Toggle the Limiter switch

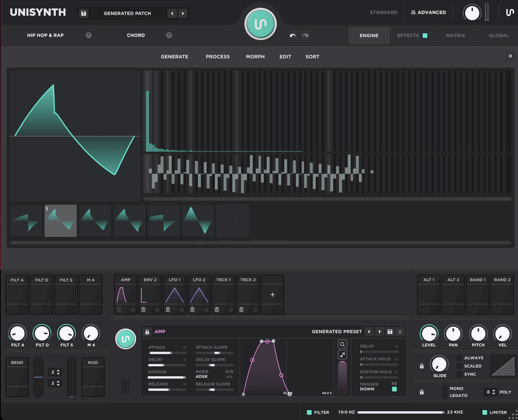point(485,412)
